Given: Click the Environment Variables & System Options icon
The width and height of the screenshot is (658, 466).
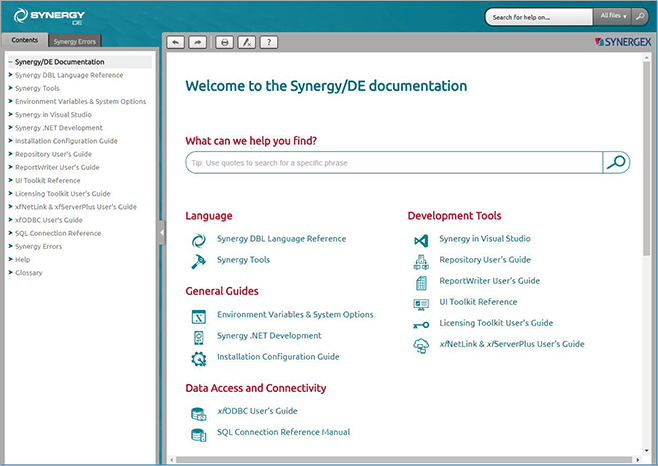Looking at the screenshot, I should point(198,316).
